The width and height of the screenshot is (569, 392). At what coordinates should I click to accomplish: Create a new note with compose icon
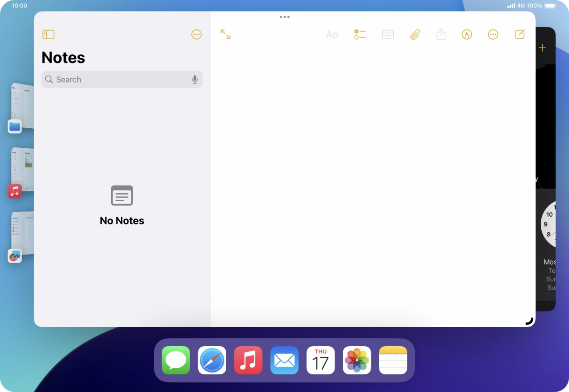point(520,34)
